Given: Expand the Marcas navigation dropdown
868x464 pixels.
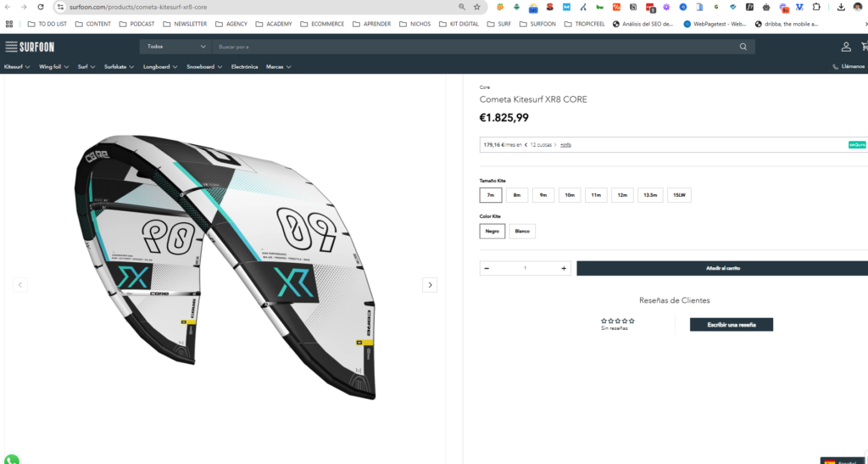Looking at the screenshot, I should click(x=278, y=66).
